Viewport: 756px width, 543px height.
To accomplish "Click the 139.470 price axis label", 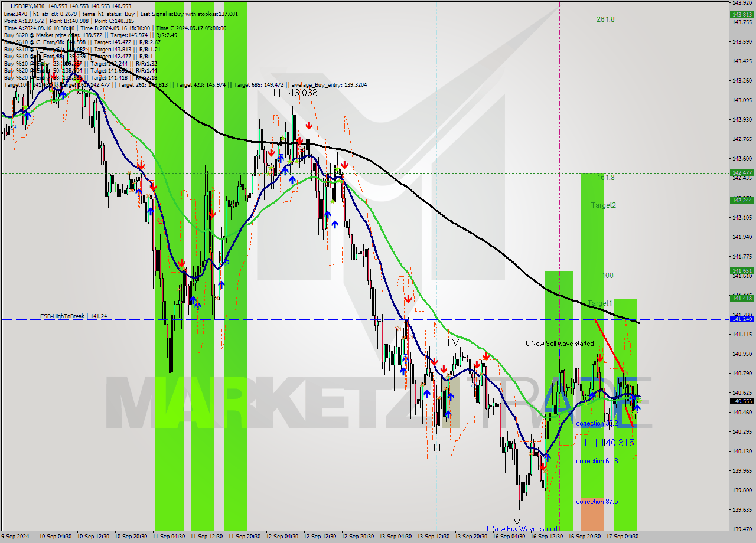I will click(x=742, y=529).
